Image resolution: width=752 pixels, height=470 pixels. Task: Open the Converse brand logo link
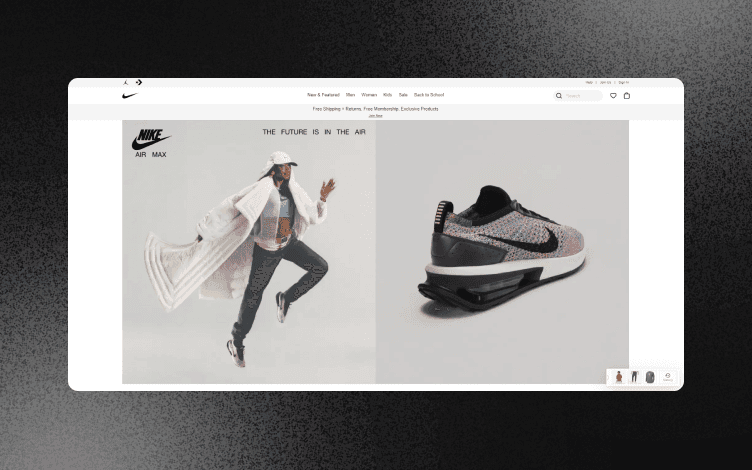pyautogui.click(x=139, y=82)
